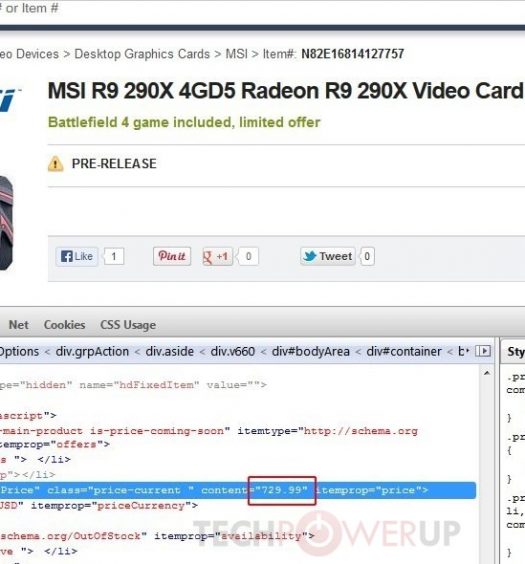Viewport: 525px width, 564px height.
Task: Click the OutOfStock availability line
Action: point(157,536)
